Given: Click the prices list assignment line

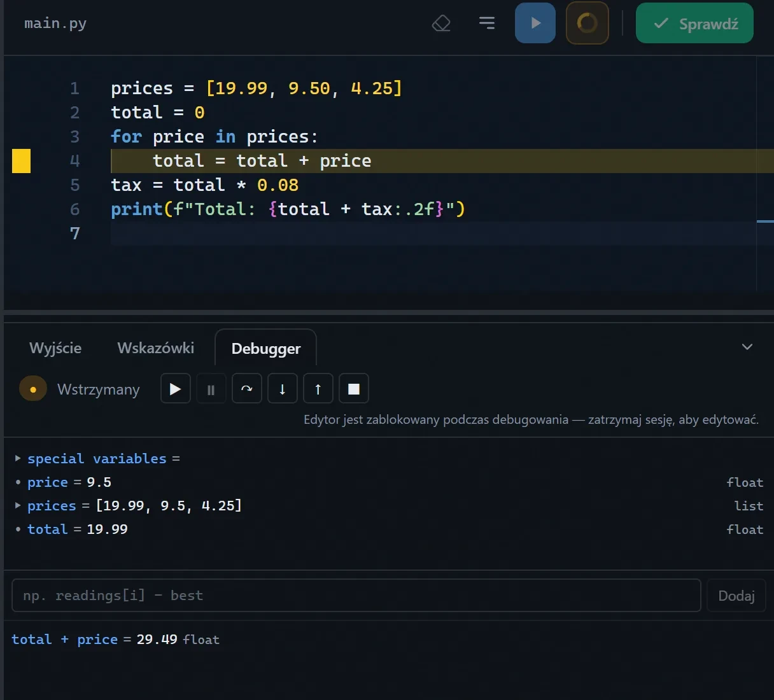Looking at the screenshot, I should click(257, 88).
